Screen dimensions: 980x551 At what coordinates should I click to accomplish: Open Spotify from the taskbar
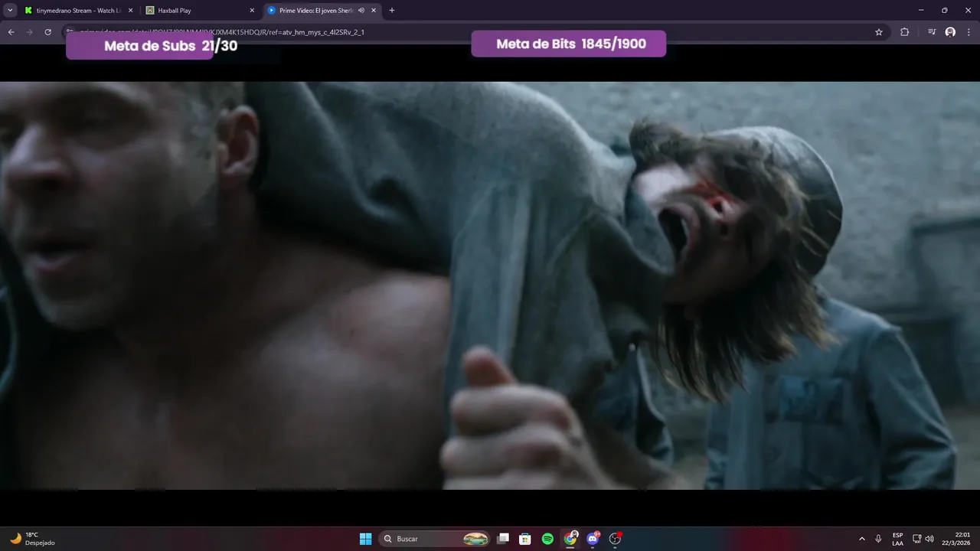(547, 539)
